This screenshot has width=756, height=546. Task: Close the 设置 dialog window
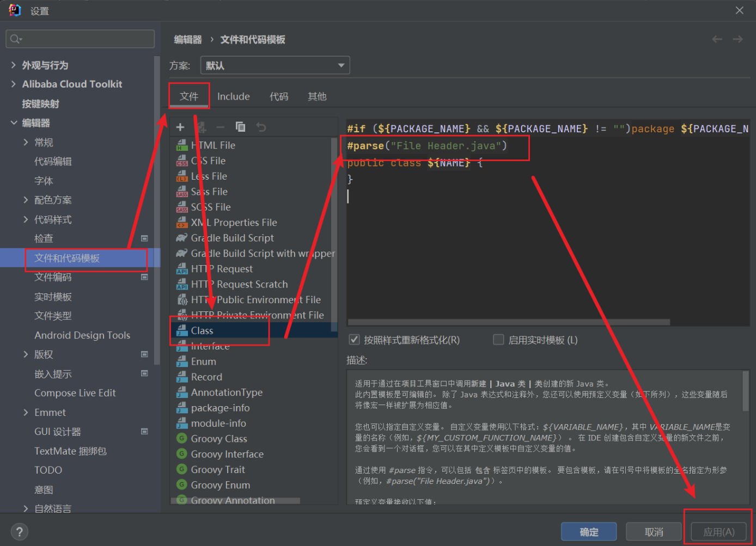click(739, 10)
